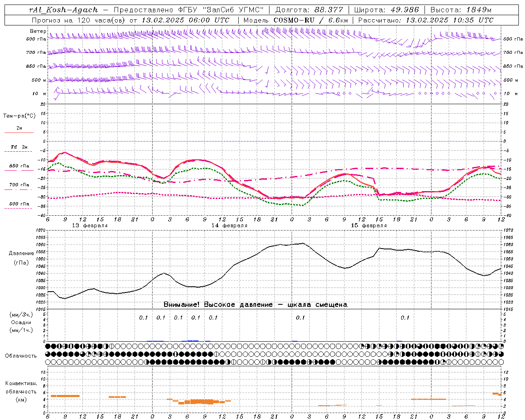Viewport: 525px width, 420px height.
Task: Click the Высота: 1849м header field
Action: [x=461, y=10]
